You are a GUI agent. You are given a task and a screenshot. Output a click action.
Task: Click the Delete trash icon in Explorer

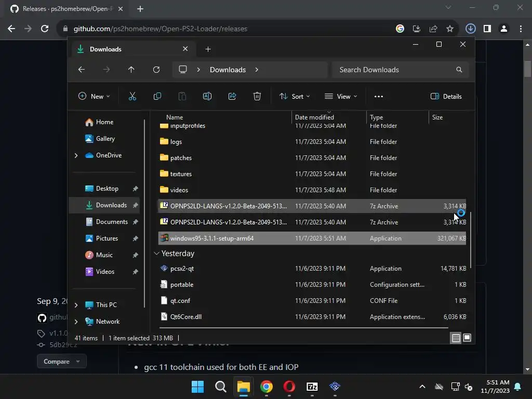pyautogui.click(x=257, y=96)
